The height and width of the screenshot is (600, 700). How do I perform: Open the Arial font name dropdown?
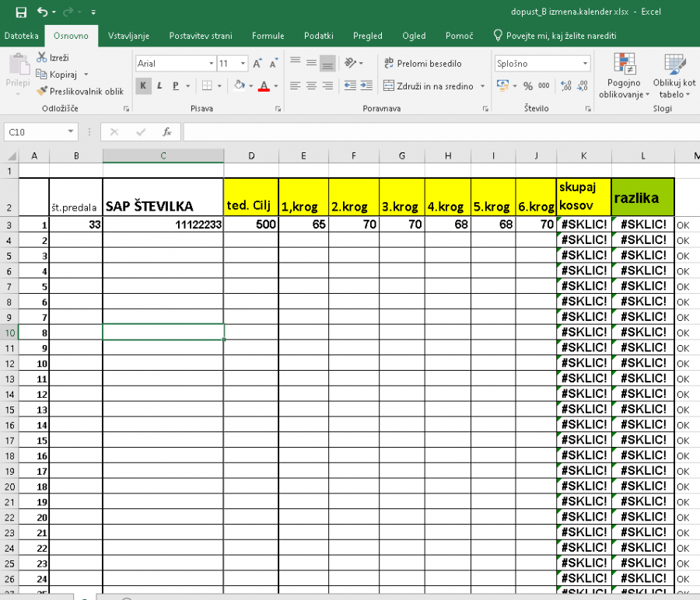211,64
